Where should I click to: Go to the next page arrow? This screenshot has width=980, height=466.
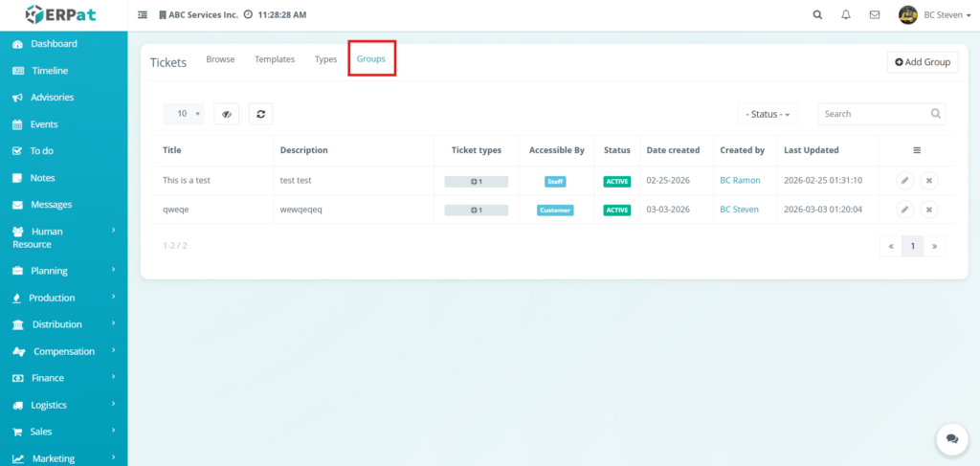click(x=934, y=246)
